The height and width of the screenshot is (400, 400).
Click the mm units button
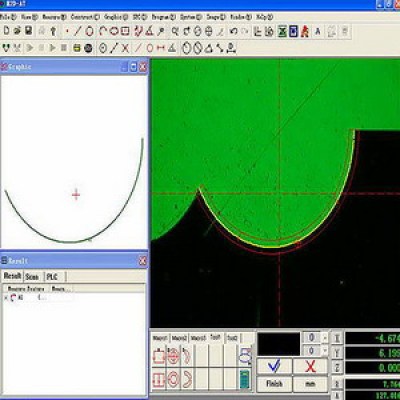tap(310, 384)
